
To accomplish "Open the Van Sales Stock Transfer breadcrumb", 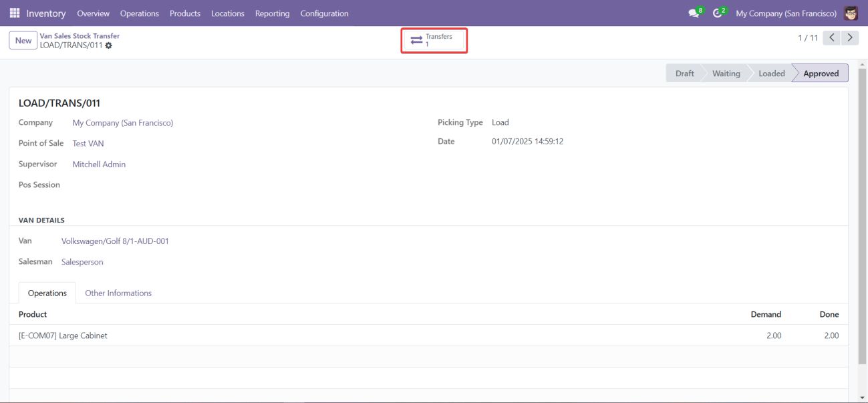I will click(80, 36).
